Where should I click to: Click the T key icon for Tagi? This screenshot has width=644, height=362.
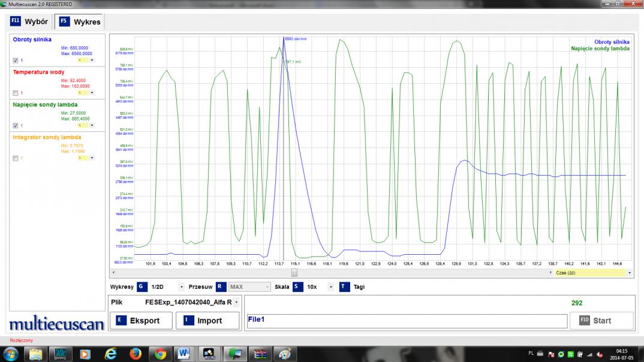click(x=344, y=287)
